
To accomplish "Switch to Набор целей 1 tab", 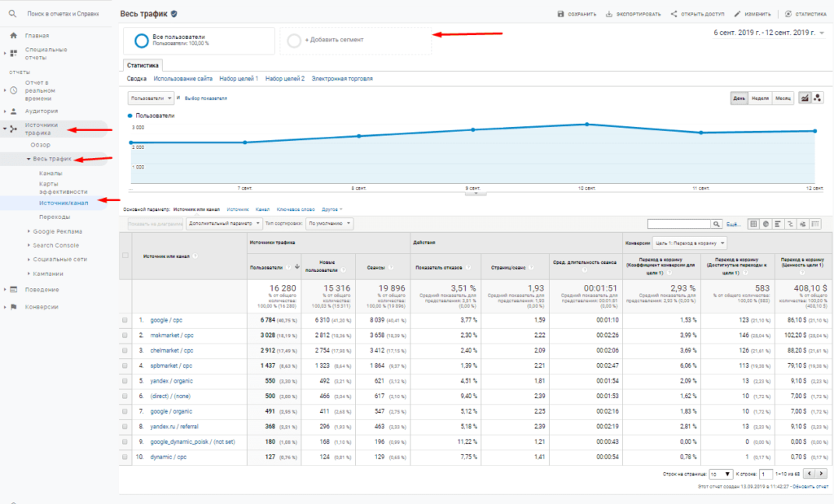I will click(239, 79).
